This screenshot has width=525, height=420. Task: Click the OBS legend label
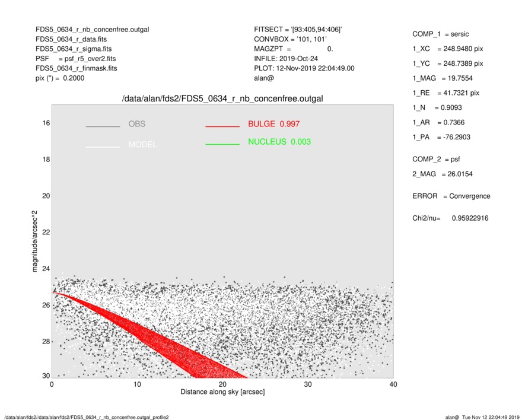(x=137, y=124)
